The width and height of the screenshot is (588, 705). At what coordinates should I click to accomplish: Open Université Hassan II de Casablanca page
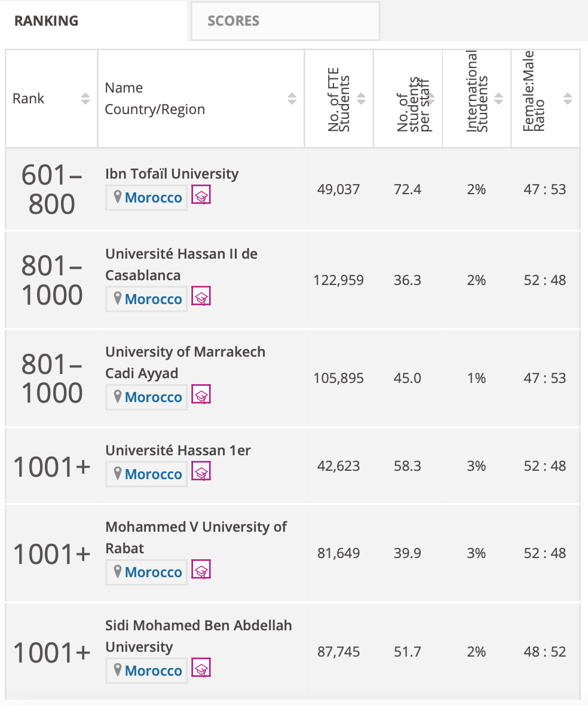[181, 264]
